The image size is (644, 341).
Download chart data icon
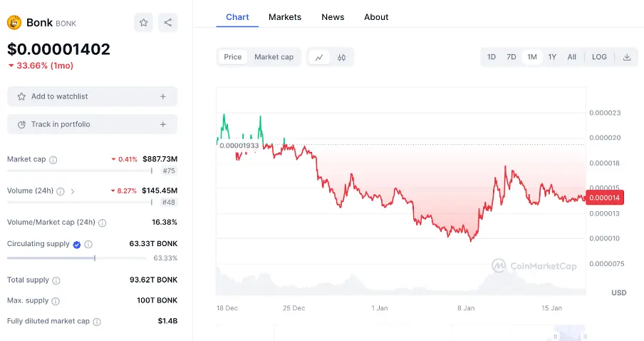coord(627,57)
